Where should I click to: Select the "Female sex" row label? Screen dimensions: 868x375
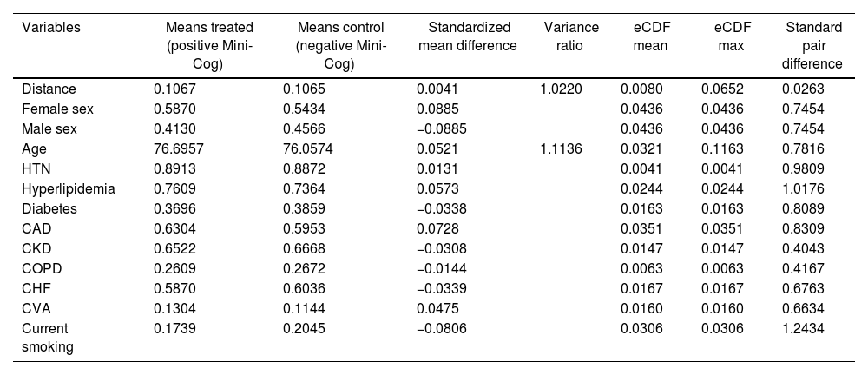pyautogui.click(x=58, y=109)
